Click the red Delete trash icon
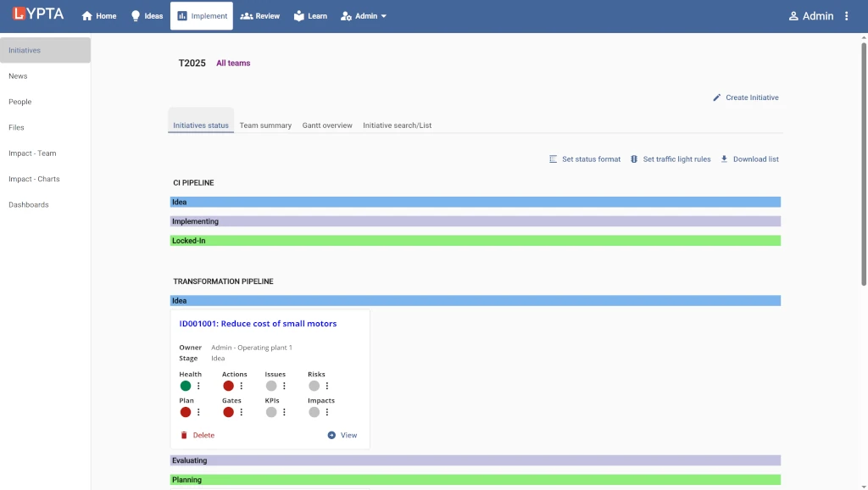 coord(184,435)
